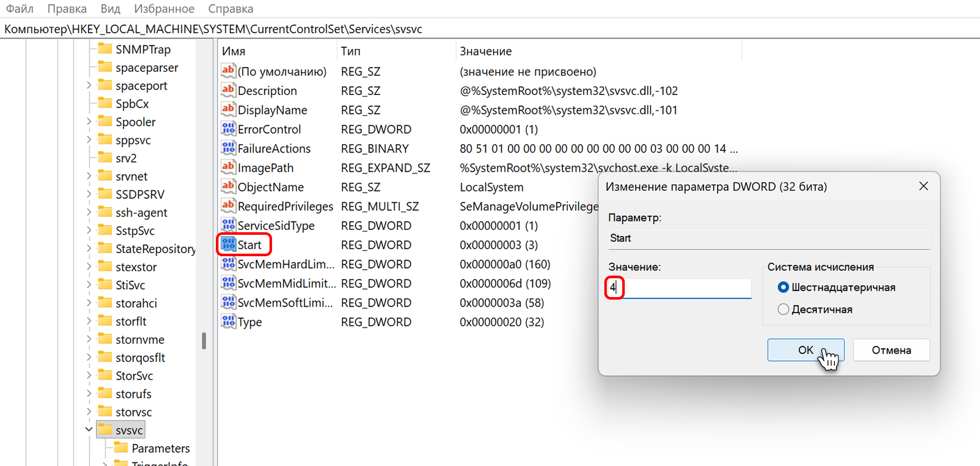Click the Start DWORD value icon
The width and height of the screenshot is (980, 466).
click(228, 245)
